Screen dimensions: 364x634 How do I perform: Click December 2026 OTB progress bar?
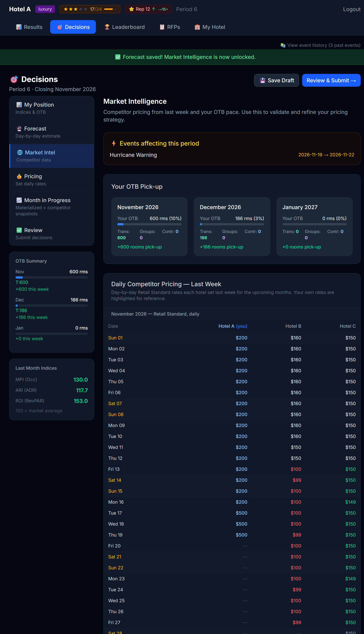232,224
